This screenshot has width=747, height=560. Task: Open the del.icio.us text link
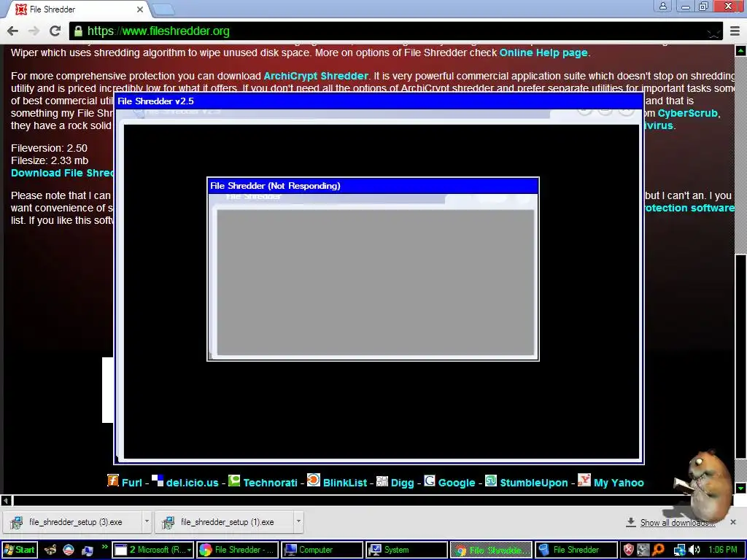coord(192,483)
